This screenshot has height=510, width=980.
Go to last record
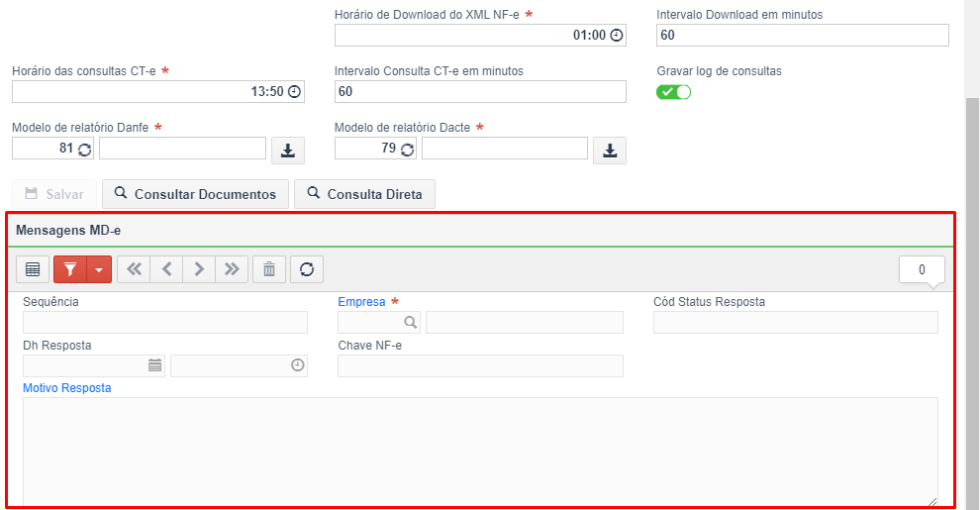click(x=232, y=269)
